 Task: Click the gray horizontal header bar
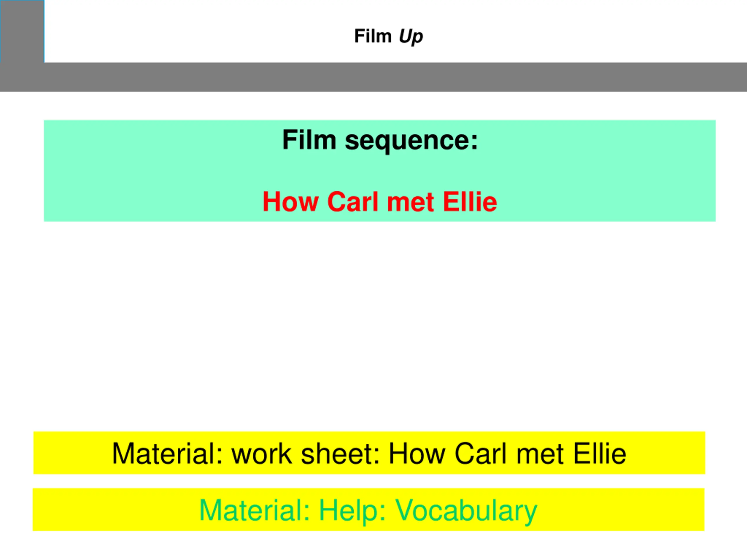coord(373,77)
